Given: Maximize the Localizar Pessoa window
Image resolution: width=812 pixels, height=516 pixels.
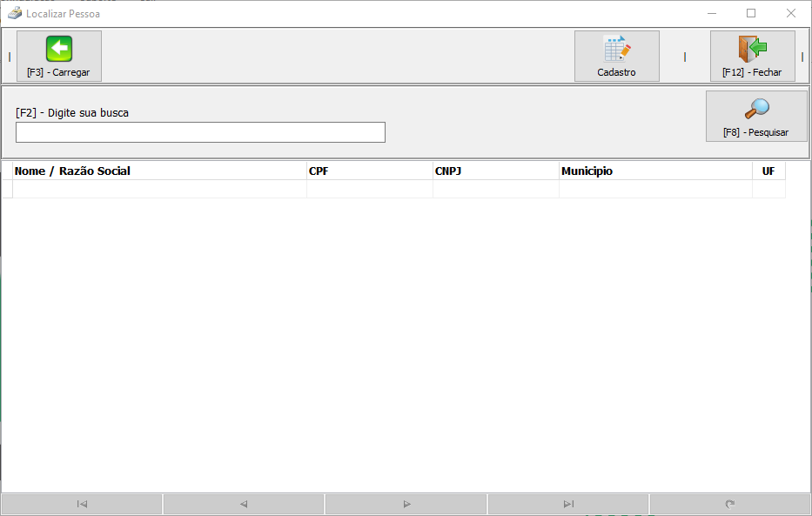Looking at the screenshot, I should (x=751, y=13).
